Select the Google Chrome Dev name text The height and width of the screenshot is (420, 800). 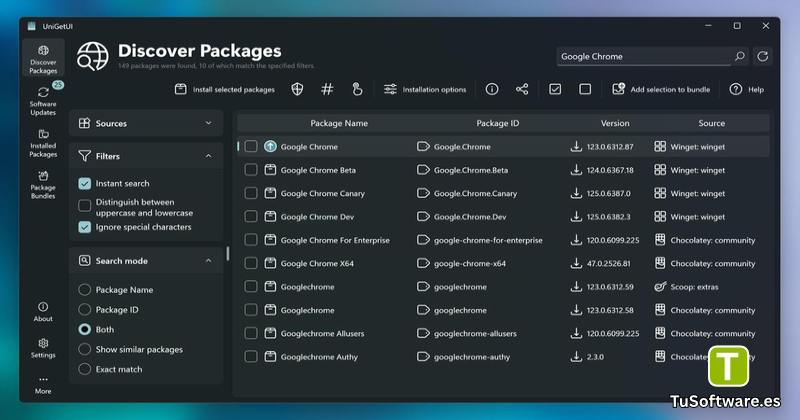coord(317,216)
